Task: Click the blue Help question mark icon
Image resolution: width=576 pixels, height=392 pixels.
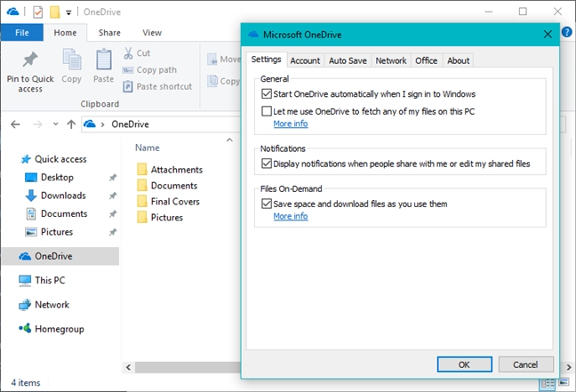Action: [x=567, y=32]
